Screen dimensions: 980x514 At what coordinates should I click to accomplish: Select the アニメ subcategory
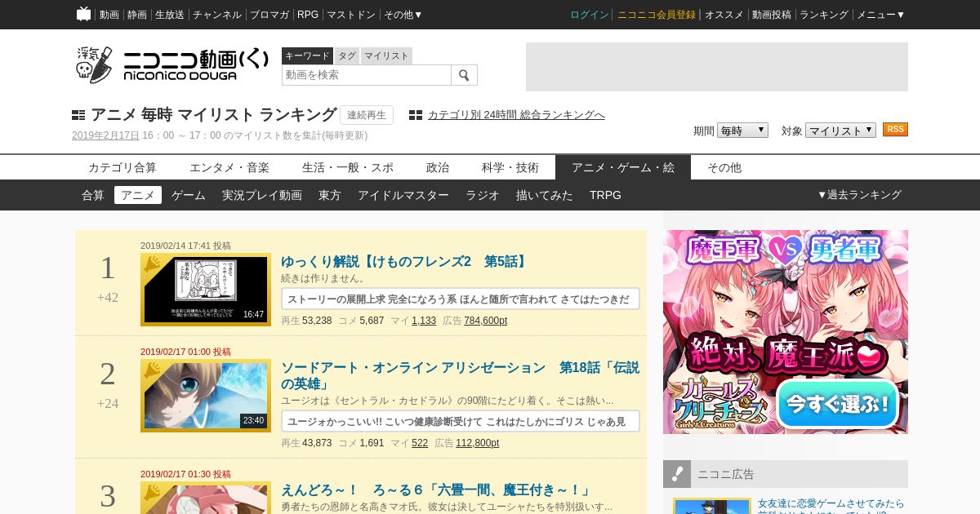click(x=138, y=195)
